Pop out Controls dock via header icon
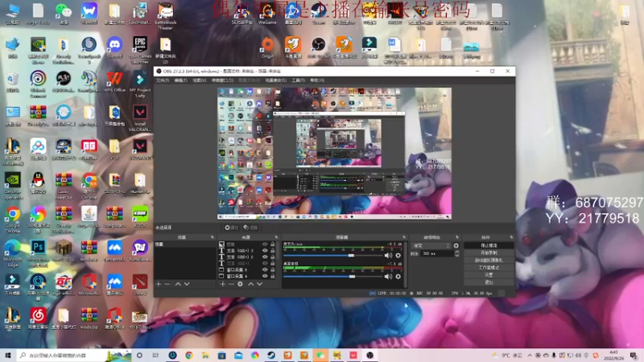 [x=511, y=237]
